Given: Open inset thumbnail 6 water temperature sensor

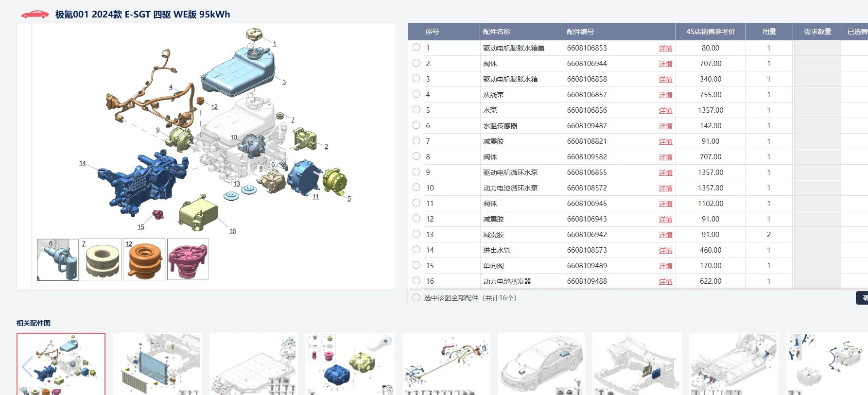Looking at the screenshot, I should [x=58, y=259].
